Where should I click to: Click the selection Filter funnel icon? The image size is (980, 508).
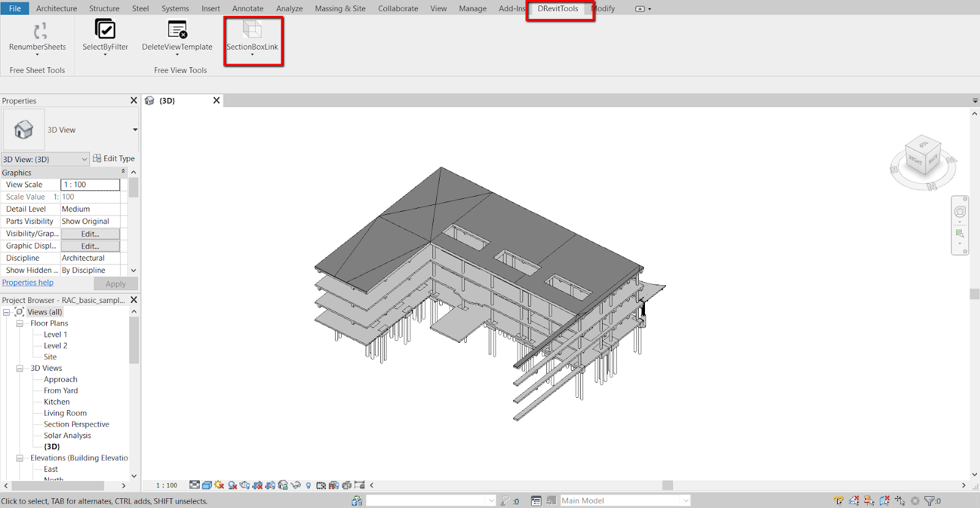(x=929, y=501)
